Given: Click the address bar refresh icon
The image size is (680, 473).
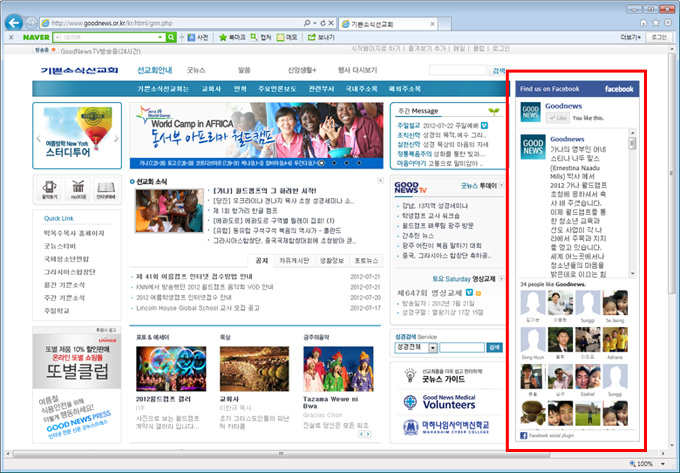Looking at the screenshot, I should pyautogui.click(x=322, y=23).
